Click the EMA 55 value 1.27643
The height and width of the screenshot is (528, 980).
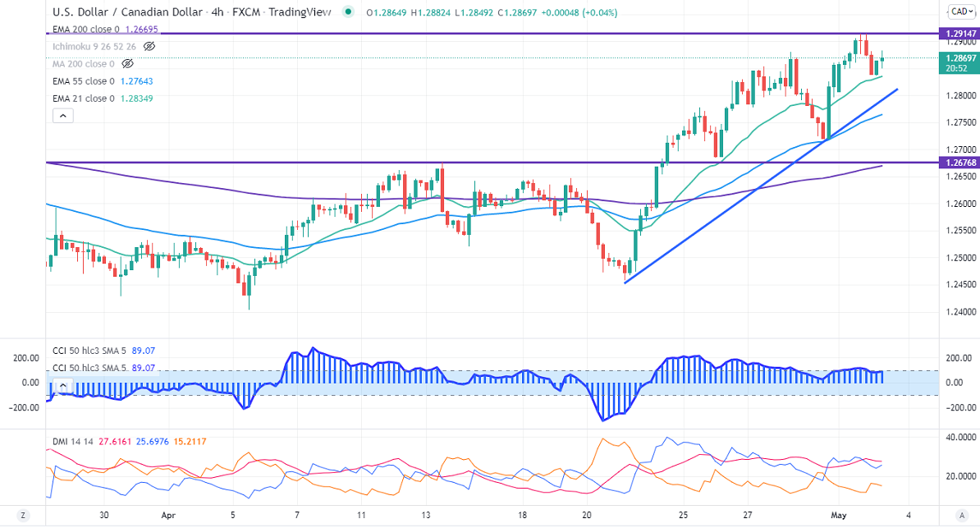click(x=137, y=81)
